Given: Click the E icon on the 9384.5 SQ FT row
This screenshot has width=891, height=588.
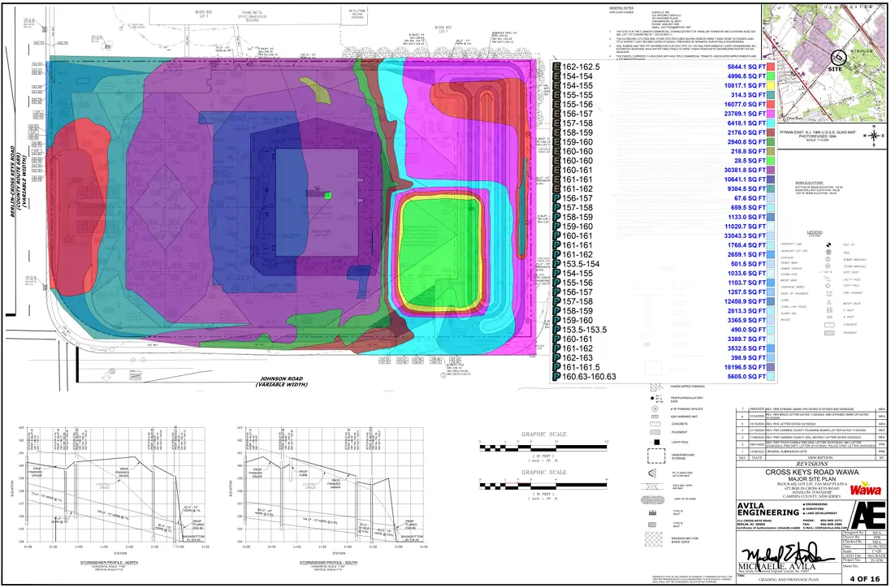Looking at the screenshot, I should [557, 188].
